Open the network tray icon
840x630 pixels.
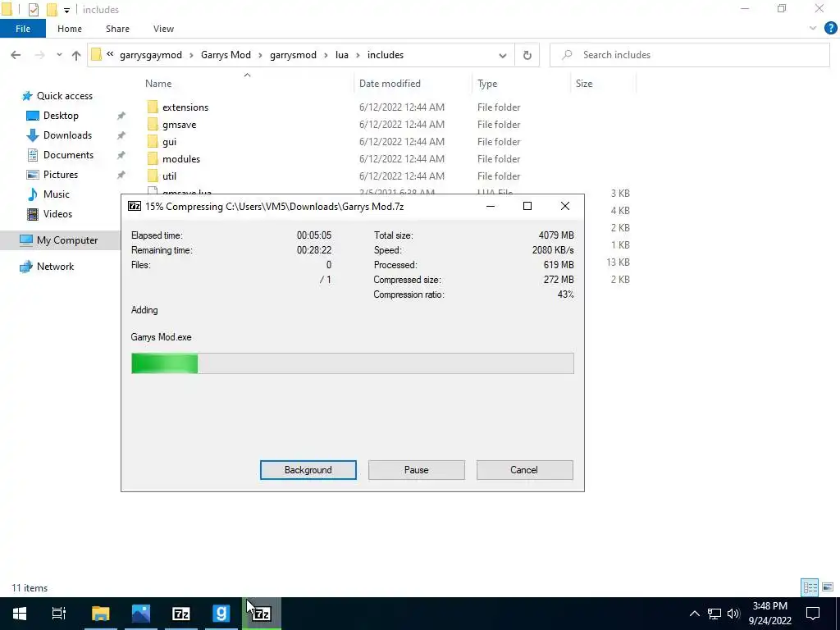tap(714, 614)
